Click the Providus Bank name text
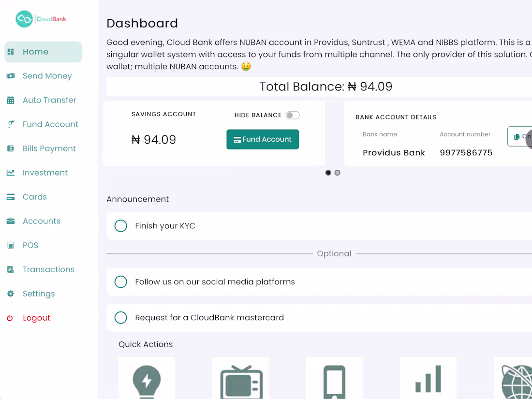The width and height of the screenshot is (532, 399). pos(394,153)
